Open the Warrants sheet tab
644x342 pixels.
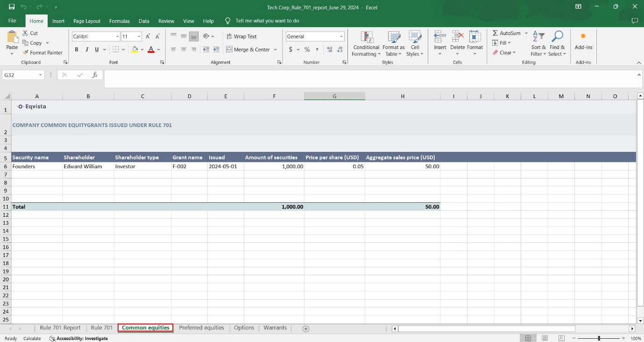click(x=275, y=328)
